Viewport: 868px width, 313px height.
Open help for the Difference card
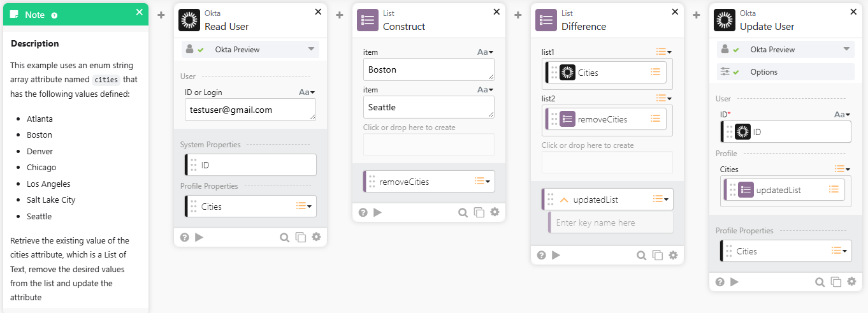pos(541,255)
